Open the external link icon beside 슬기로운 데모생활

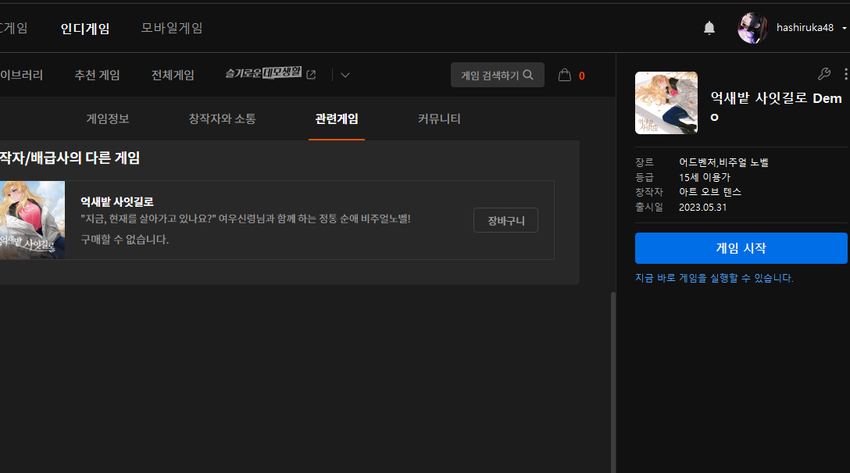(311, 75)
